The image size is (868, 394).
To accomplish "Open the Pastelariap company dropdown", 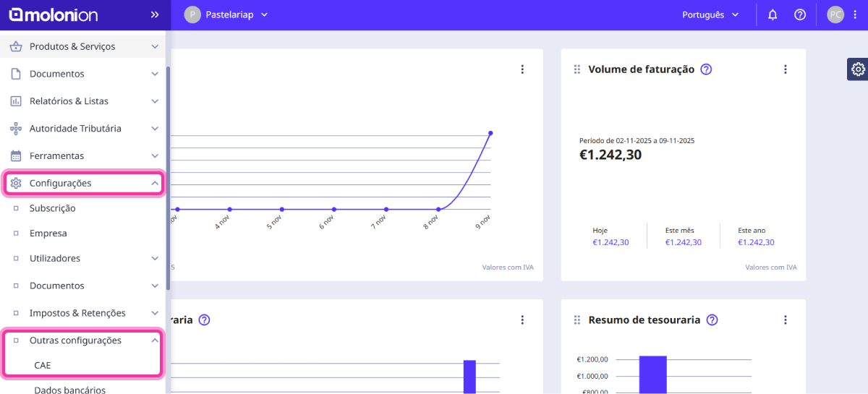I will point(226,14).
